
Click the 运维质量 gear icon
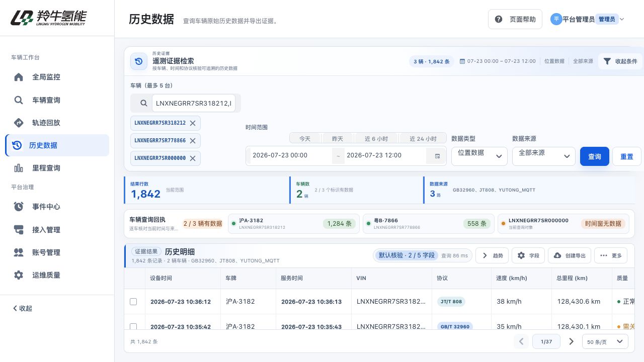click(x=19, y=275)
